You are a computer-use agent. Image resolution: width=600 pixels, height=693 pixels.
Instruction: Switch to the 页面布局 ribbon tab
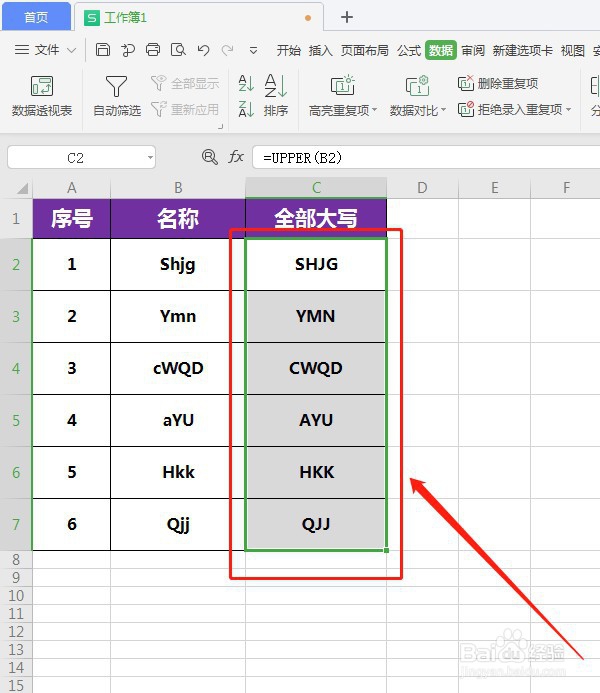click(365, 50)
